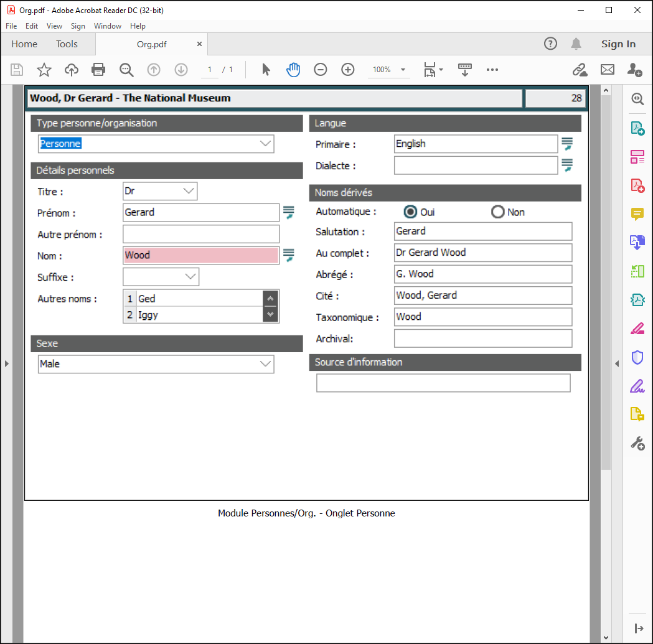Viewport: 653px width, 644px height.
Task: Click the Zoom out minus icon
Action: 321,70
